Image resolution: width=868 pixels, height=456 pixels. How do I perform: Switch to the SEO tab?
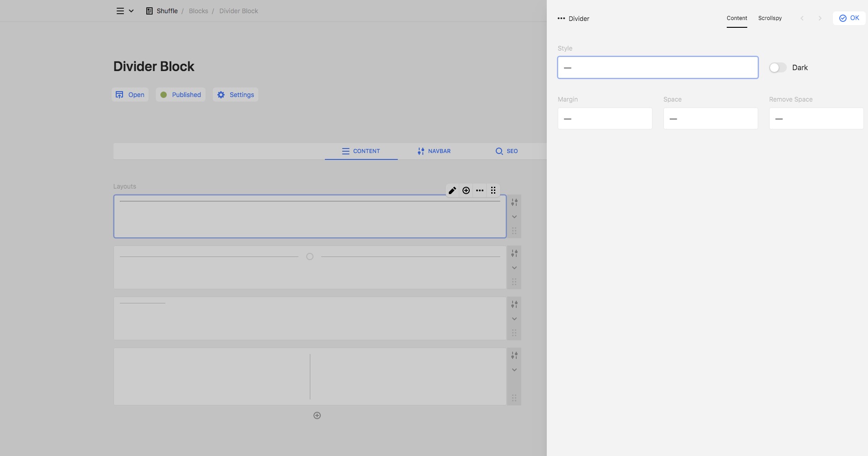point(506,151)
